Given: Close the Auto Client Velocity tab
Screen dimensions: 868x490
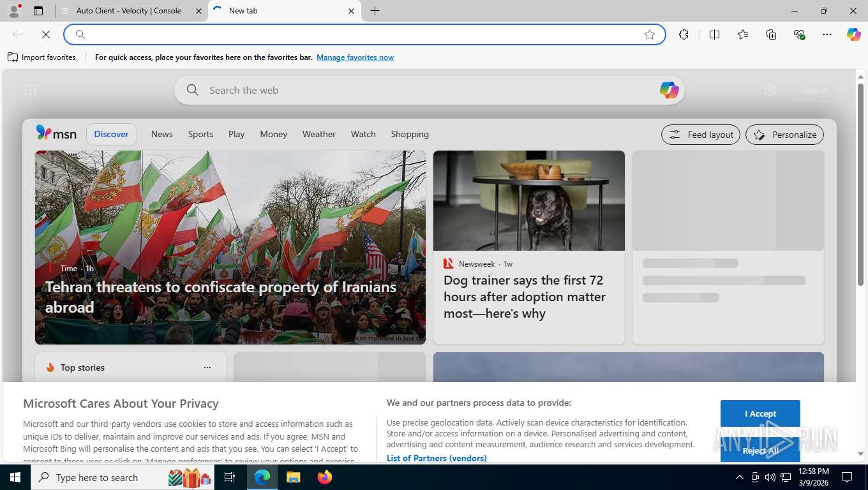Looking at the screenshot, I should pyautogui.click(x=198, y=11).
